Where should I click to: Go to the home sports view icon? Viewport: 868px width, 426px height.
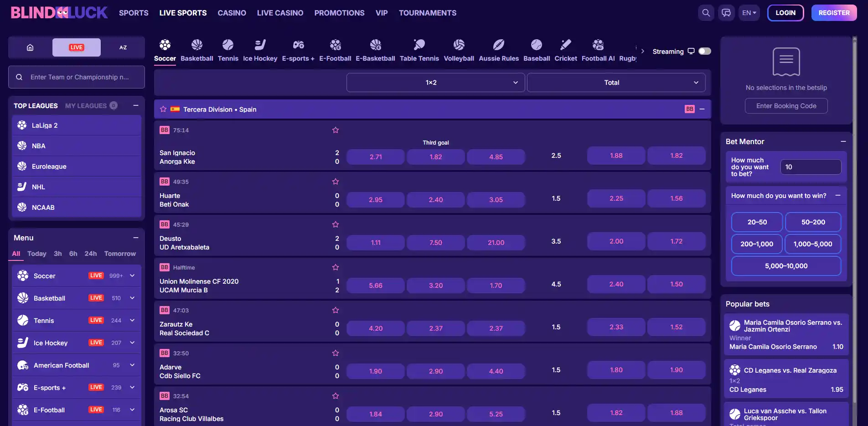click(30, 47)
